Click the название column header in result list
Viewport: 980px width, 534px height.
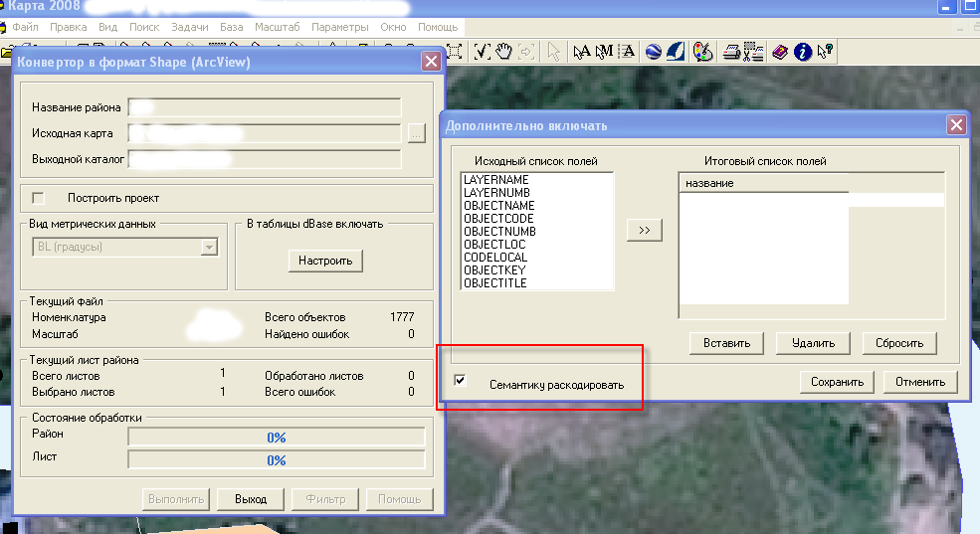pos(764,183)
